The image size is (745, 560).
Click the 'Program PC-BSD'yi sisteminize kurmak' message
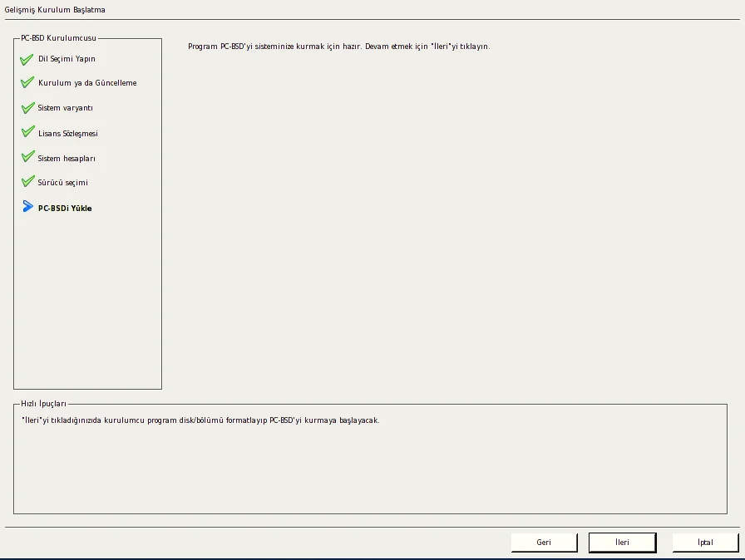[x=338, y=47]
